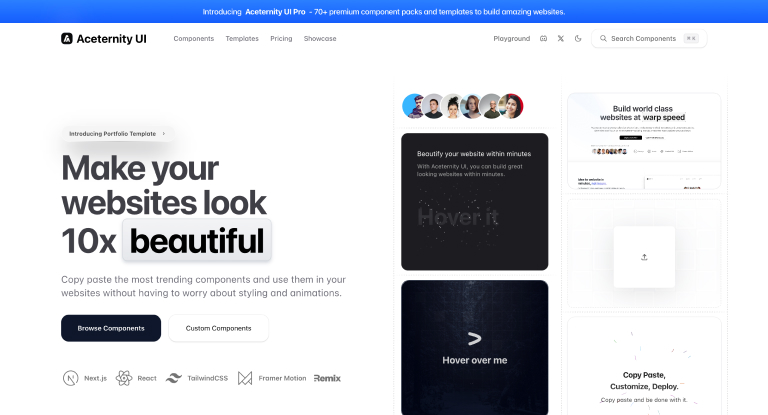Open the X (Twitter) icon link
768x415 pixels.
561,38
